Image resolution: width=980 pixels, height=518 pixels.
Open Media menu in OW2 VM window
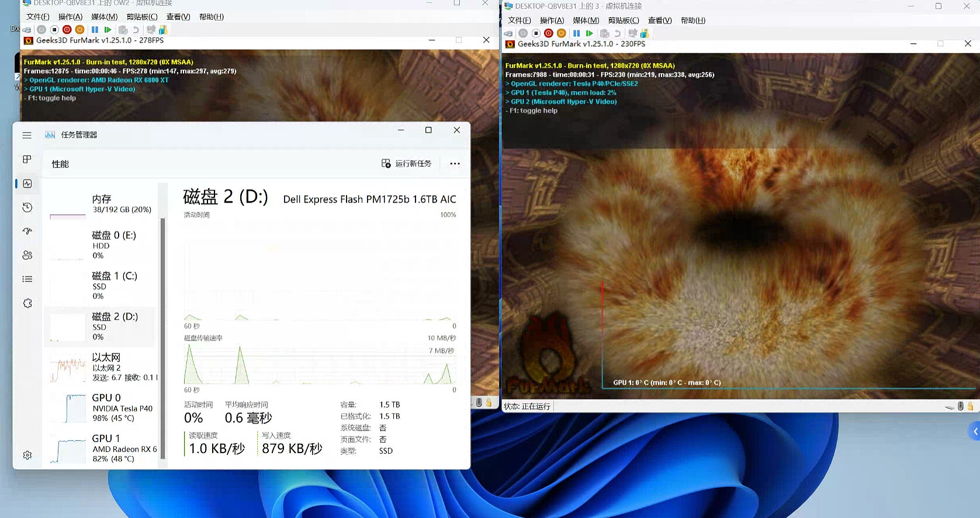pos(105,17)
